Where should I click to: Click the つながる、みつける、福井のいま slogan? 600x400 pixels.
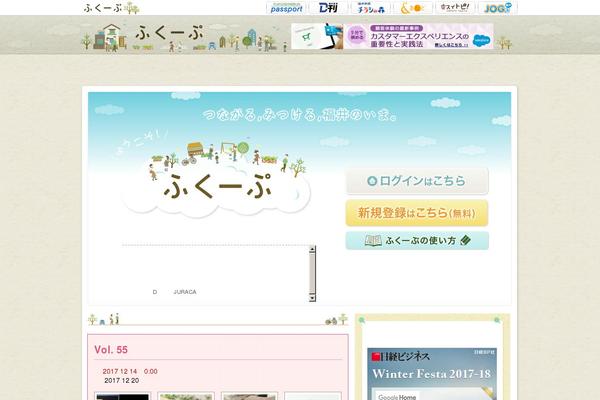pyautogui.click(x=300, y=115)
